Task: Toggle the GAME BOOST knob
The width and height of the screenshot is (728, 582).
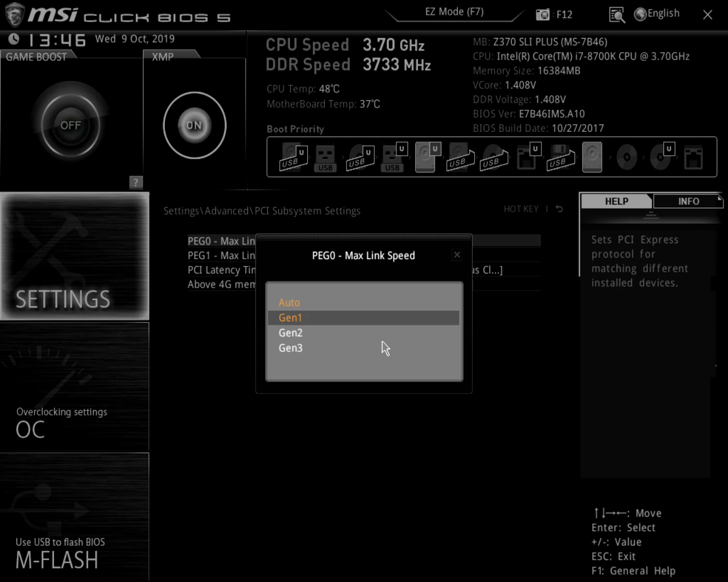Action: (x=71, y=126)
